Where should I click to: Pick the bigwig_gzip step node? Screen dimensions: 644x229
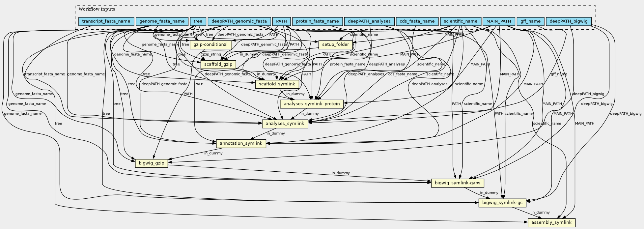[x=152, y=163]
